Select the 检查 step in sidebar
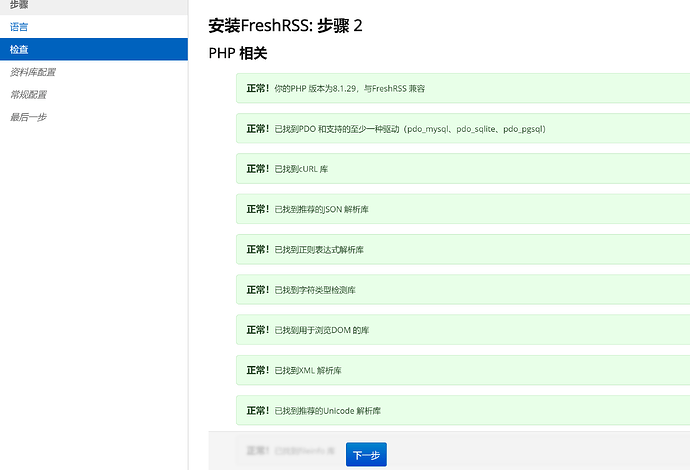Viewport: 690px width, 470px height. (94, 49)
